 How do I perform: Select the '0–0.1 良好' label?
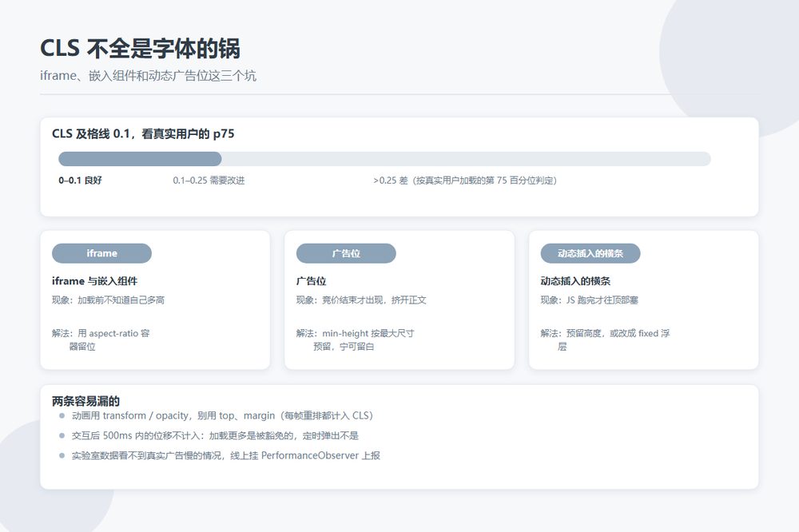coord(81,181)
